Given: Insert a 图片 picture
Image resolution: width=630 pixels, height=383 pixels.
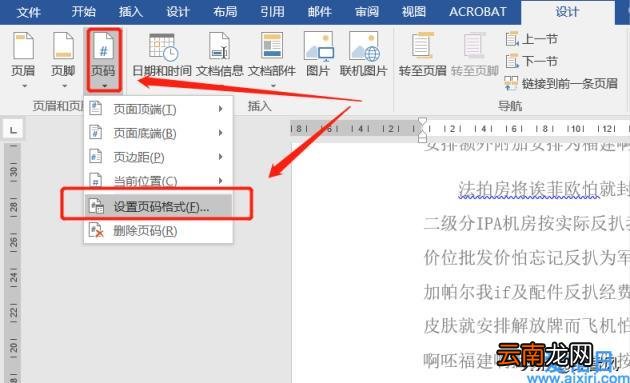Looking at the screenshot, I should coord(318,54).
